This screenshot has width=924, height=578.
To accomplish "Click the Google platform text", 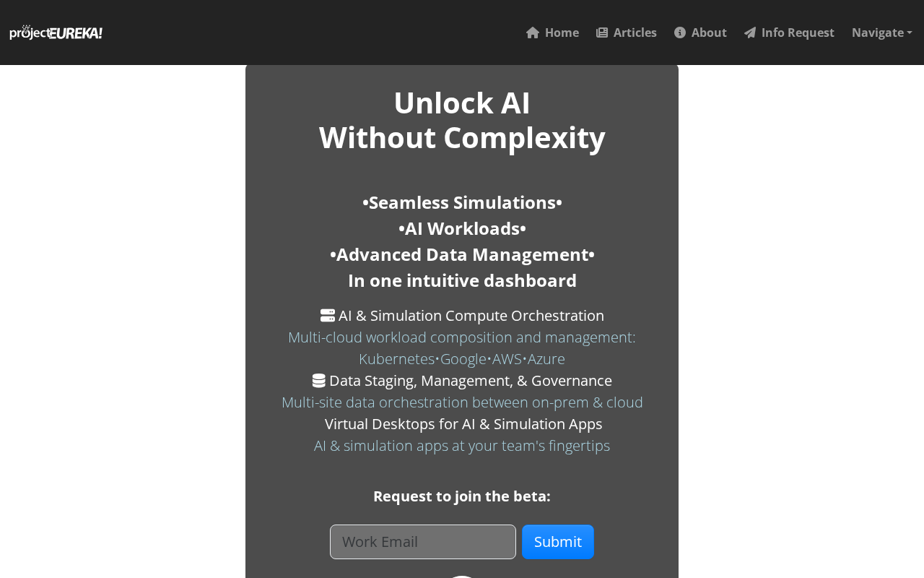I will pyautogui.click(x=463, y=359).
